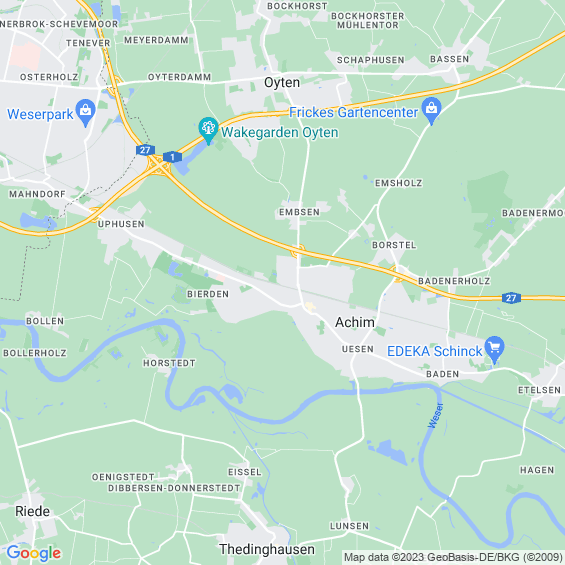Open the Map data copyright notice
The image size is (565, 565).
(454, 557)
